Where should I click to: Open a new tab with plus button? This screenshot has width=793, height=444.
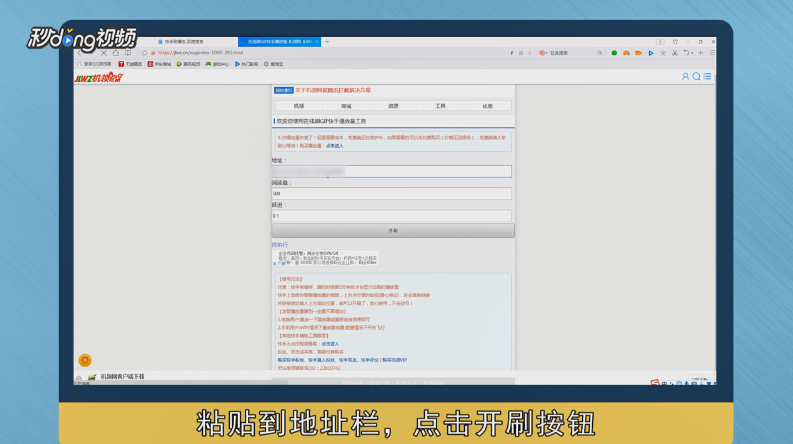327,42
